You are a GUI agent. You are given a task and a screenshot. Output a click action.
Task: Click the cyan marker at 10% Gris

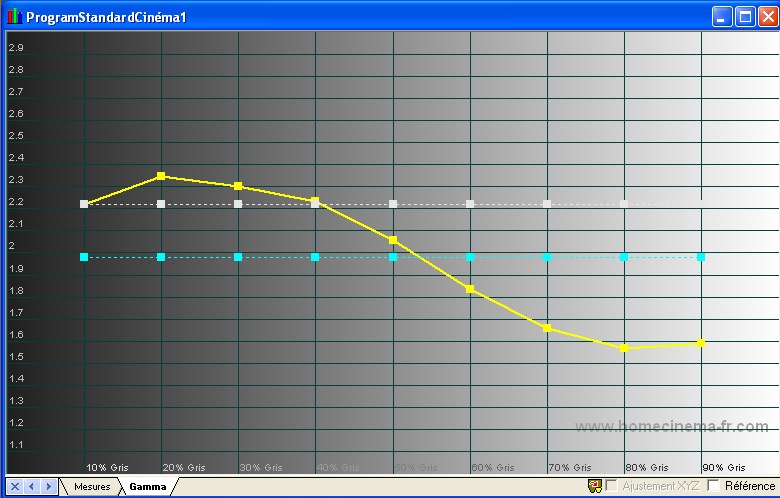tap(84, 257)
